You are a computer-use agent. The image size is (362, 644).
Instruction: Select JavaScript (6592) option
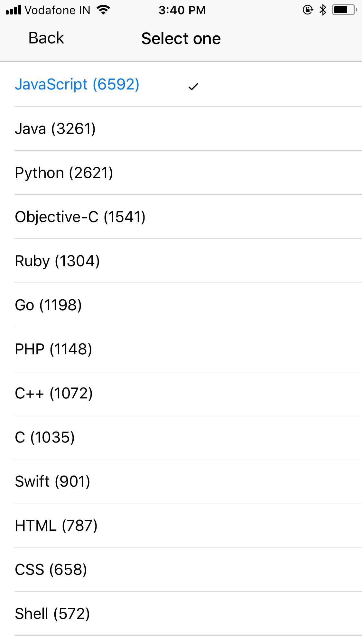pos(77,85)
